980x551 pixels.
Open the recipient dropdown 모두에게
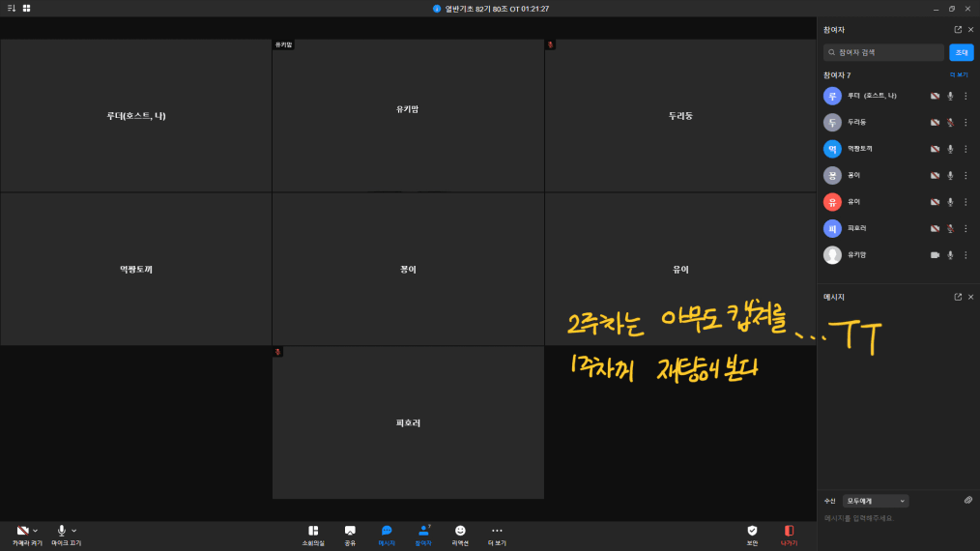point(876,501)
